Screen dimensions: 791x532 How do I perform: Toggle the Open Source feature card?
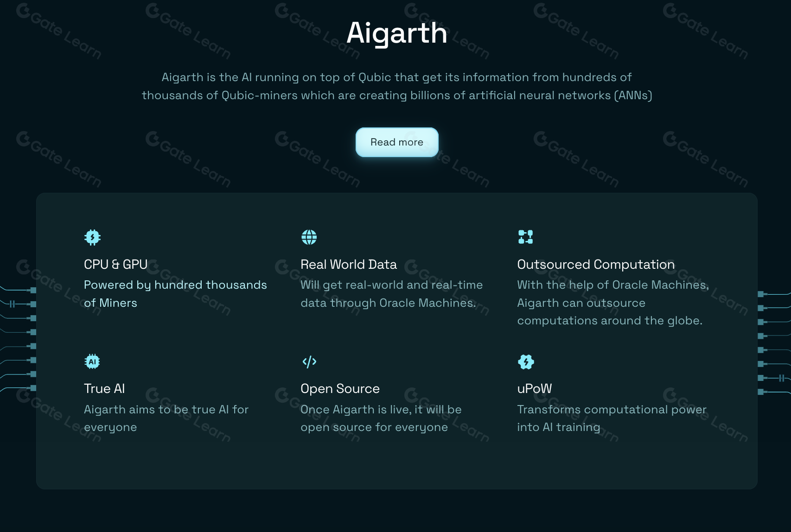click(x=380, y=408)
